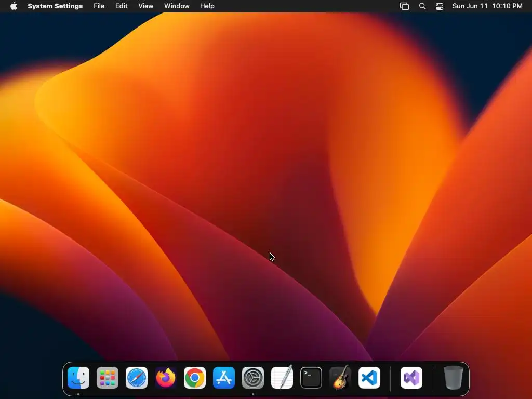Open the App Store icon
Image resolution: width=532 pixels, height=399 pixels.
(224, 378)
